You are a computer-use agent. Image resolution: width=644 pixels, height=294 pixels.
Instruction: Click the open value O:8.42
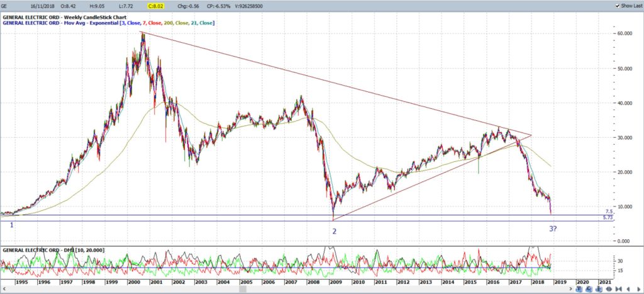tap(68, 6)
